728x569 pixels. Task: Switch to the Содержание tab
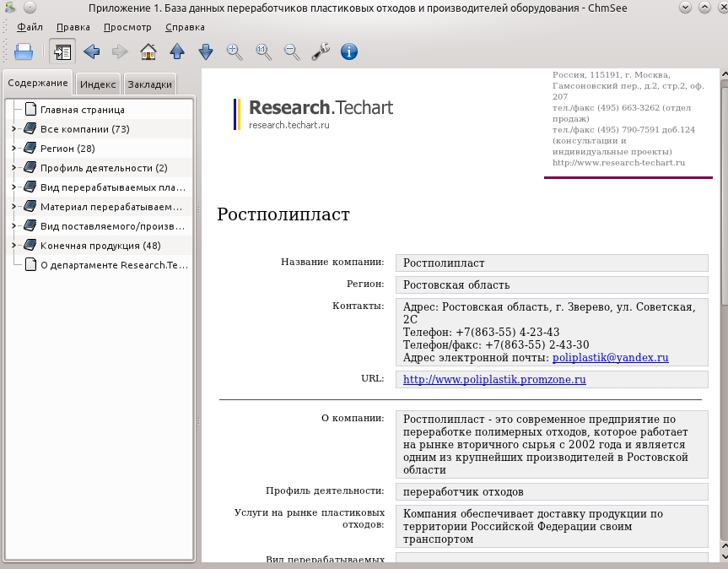[x=38, y=83]
